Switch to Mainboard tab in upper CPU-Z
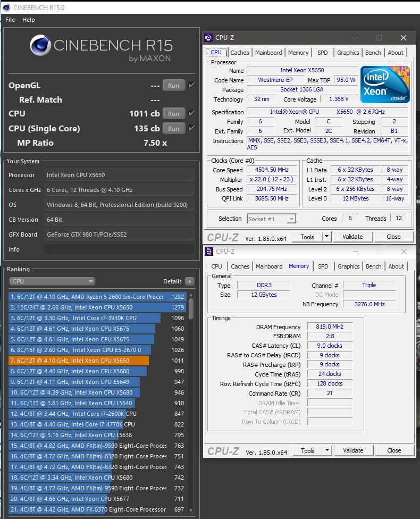 tap(268, 53)
